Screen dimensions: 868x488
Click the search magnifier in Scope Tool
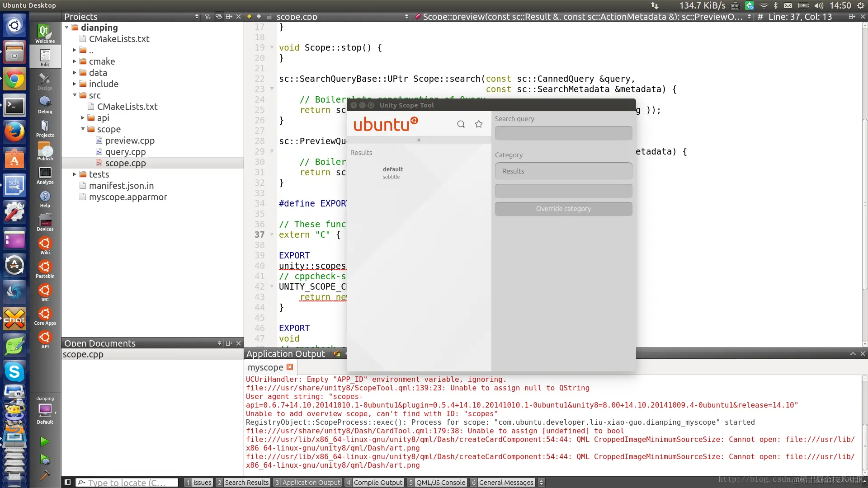(461, 124)
